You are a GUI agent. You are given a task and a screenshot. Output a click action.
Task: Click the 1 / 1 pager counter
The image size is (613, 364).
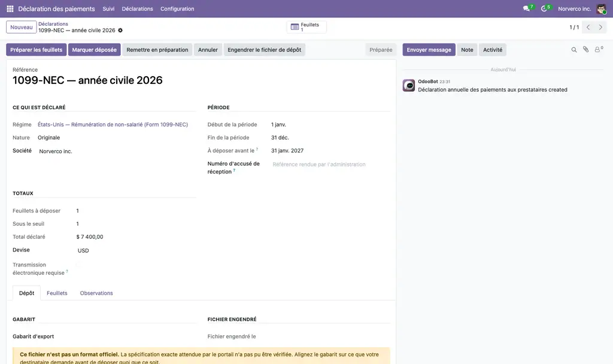574,28
